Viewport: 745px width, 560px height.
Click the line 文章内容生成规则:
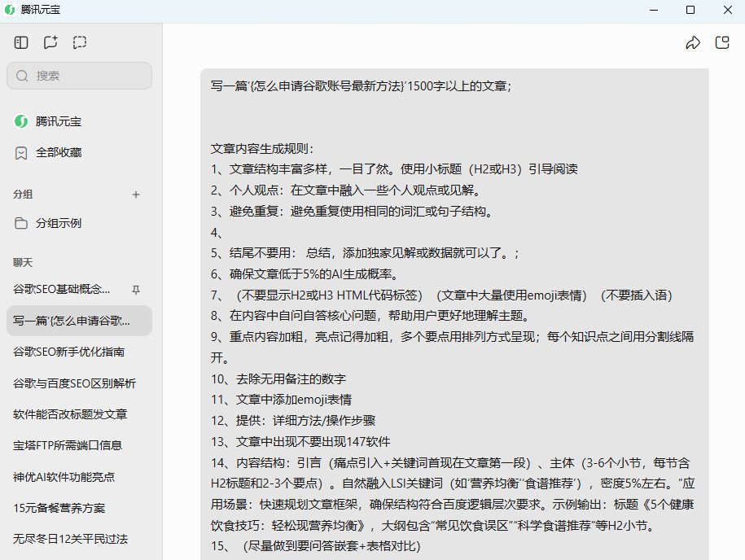click(262, 149)
